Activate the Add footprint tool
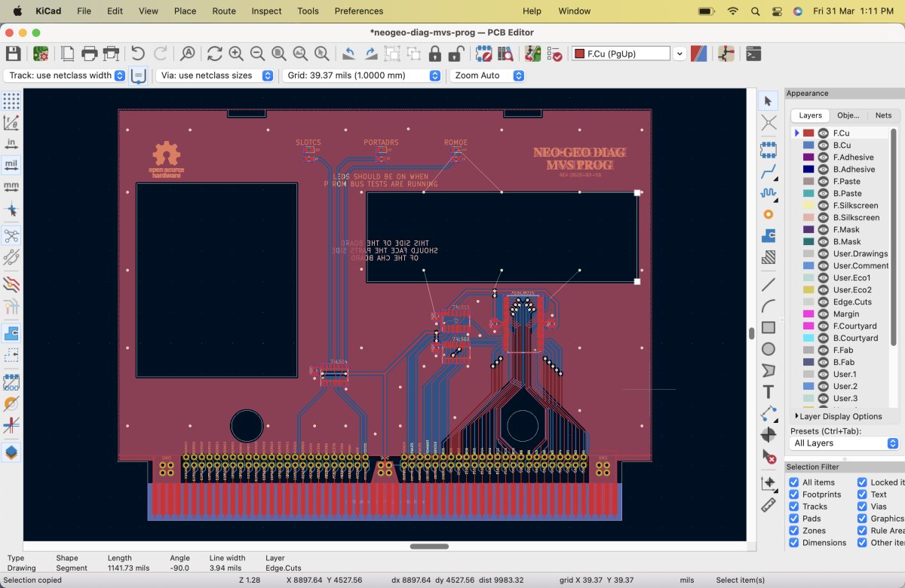This screenshot has width=905, height=588. tap(768, 149)
